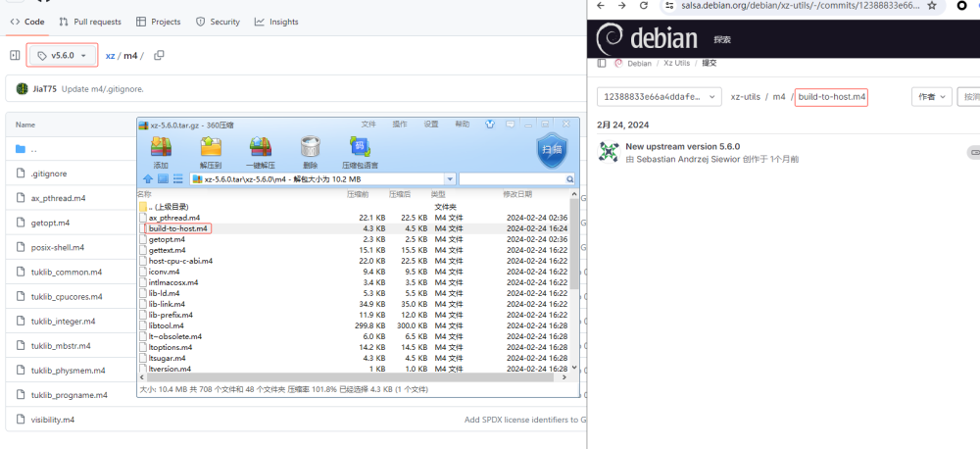Select build-to-host.m4 in 360压缩 list

[177, 228]
